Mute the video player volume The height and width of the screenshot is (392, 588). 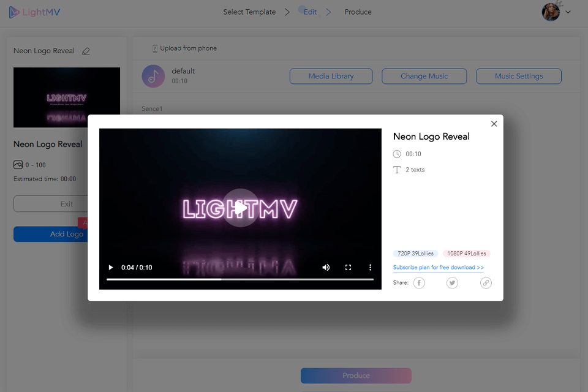click(326, 268)
